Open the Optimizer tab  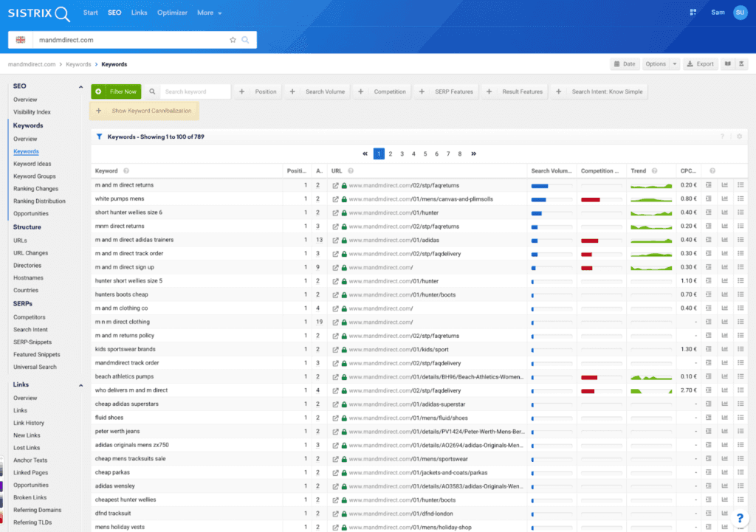172,13
